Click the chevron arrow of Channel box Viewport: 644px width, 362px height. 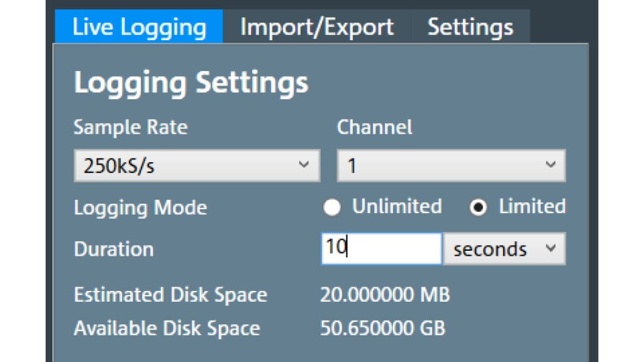pyautogui.click(x=550, y=165)
